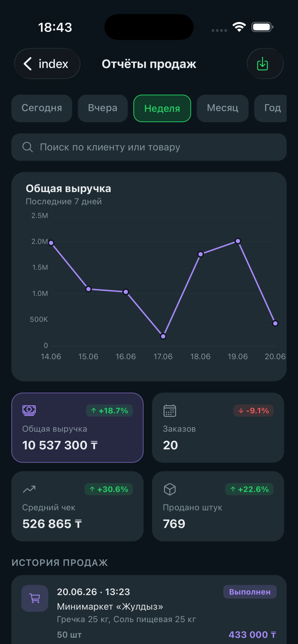Open the Заказов 20 stat card
Image resolution: width=298 pixels, height=644 pixels.
pyautogui.click(x=218, y=427)
